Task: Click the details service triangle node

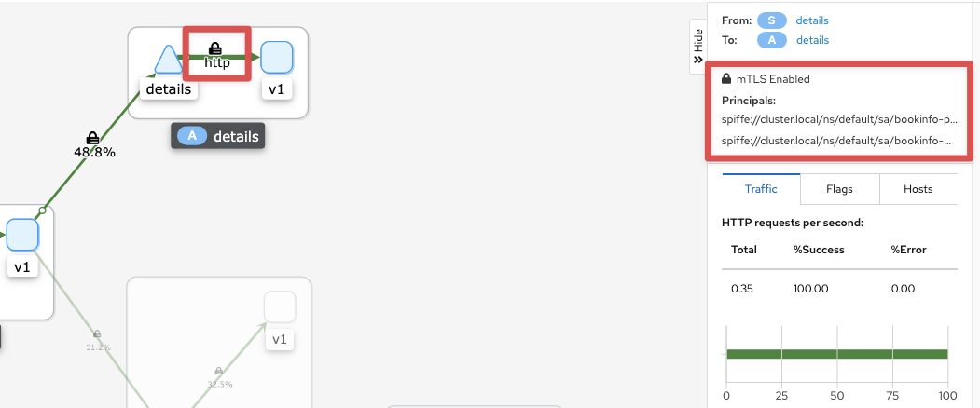Action: 168,60
